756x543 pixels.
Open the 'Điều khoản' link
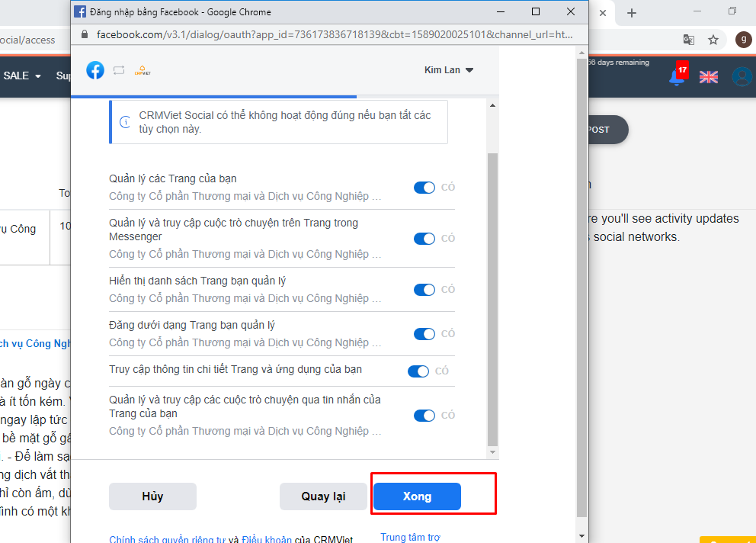pos(267,538)
